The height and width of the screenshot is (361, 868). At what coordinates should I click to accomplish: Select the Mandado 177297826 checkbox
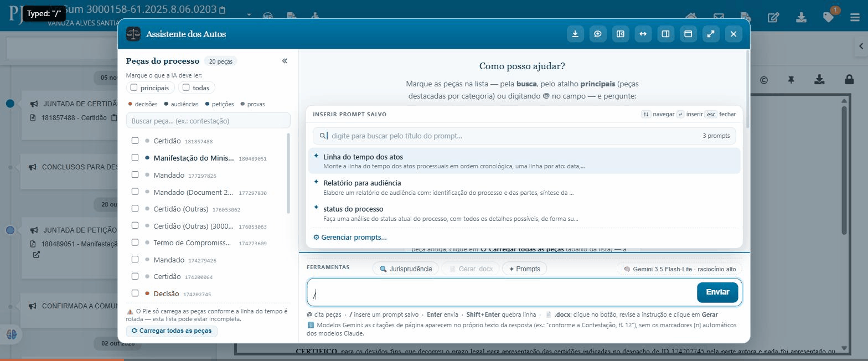click(135, 174)
